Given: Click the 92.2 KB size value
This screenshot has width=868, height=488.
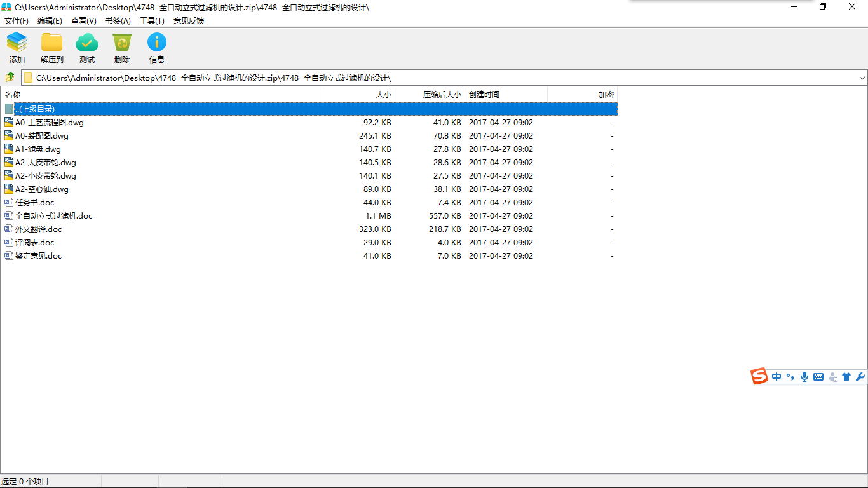Looking at the screenshot, I should coord(377,122).
